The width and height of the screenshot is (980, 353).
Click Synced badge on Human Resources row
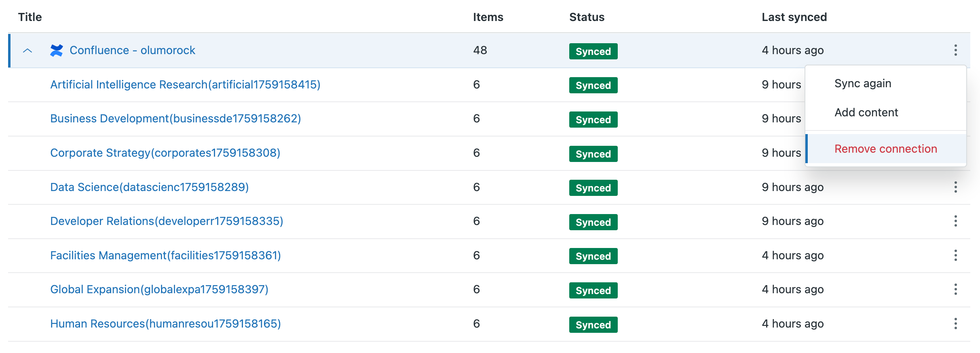tap(593, 325)
